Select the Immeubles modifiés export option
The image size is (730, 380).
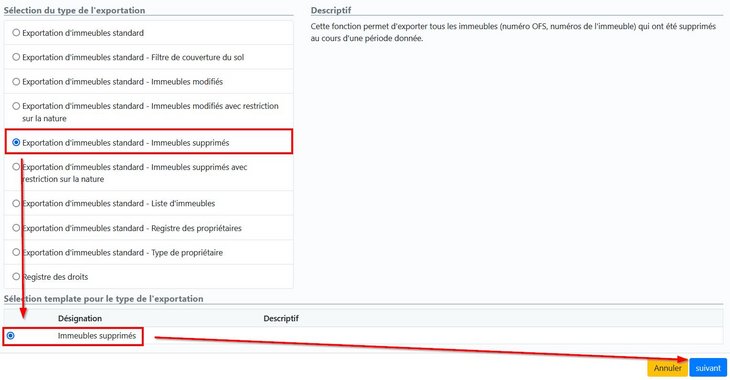click(16, 81)
